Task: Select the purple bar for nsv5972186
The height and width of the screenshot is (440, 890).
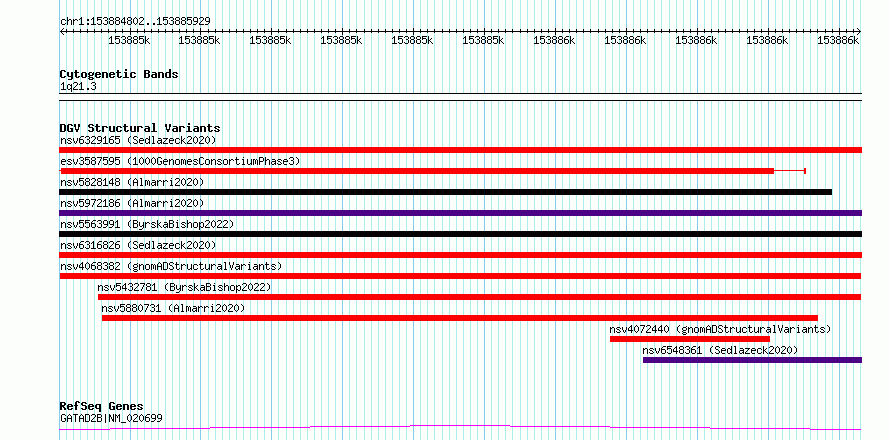Action: click(460, 213)
